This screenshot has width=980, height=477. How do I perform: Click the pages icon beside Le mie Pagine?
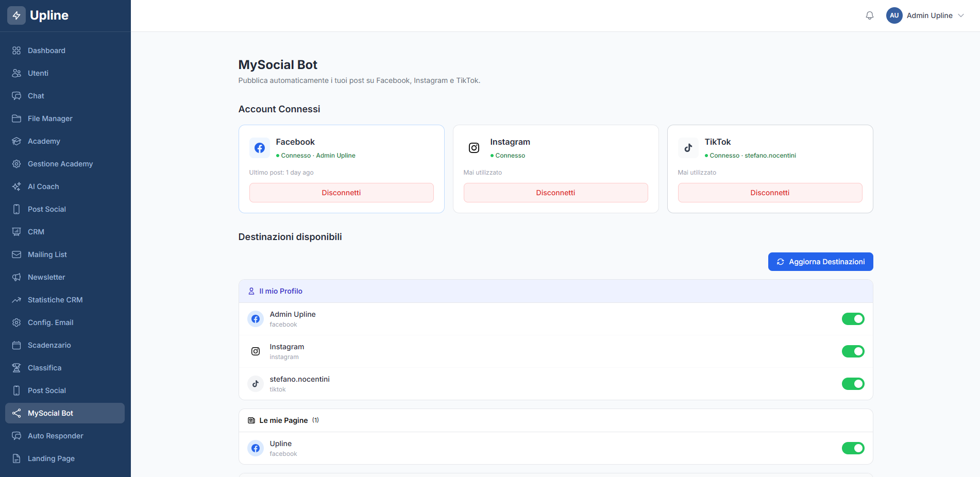click(251, 420)
